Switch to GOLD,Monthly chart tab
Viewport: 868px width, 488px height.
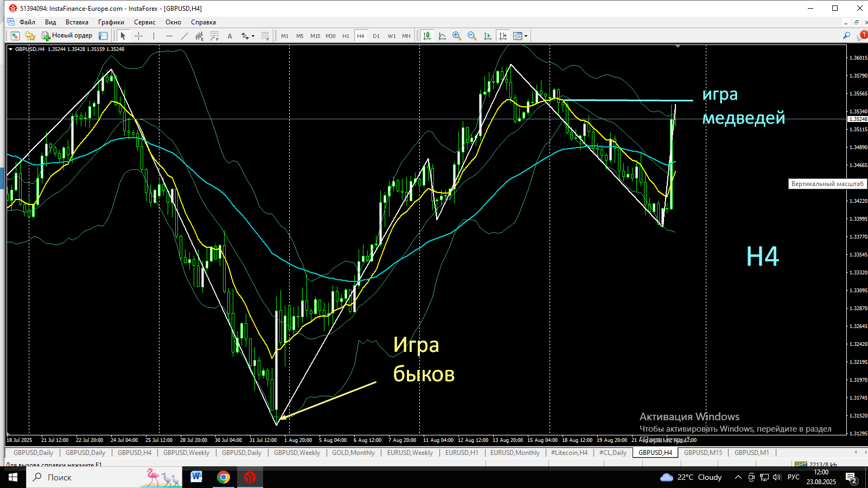[354, 453]
